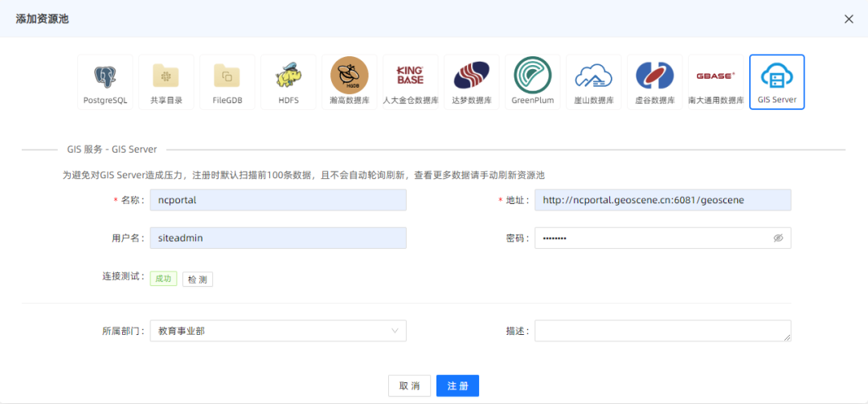The image size is (868, 404).
Task: Open the 所属部门 dropdown
Action: (x=278, y=331)
